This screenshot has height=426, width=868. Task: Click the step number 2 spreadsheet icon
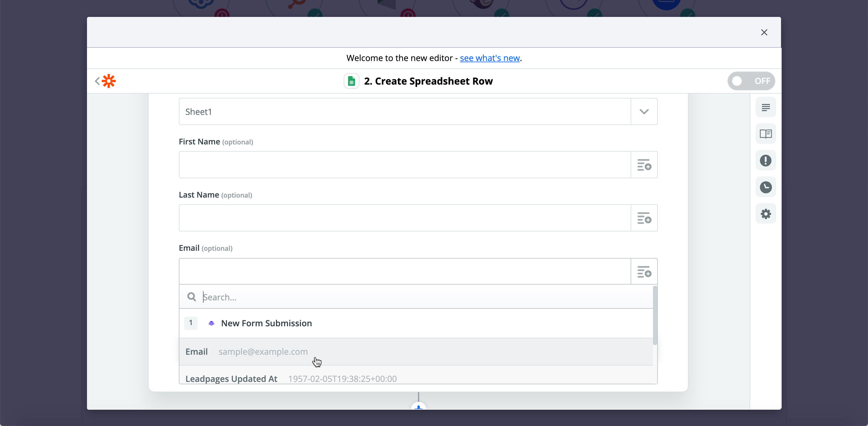click(352, 82)
